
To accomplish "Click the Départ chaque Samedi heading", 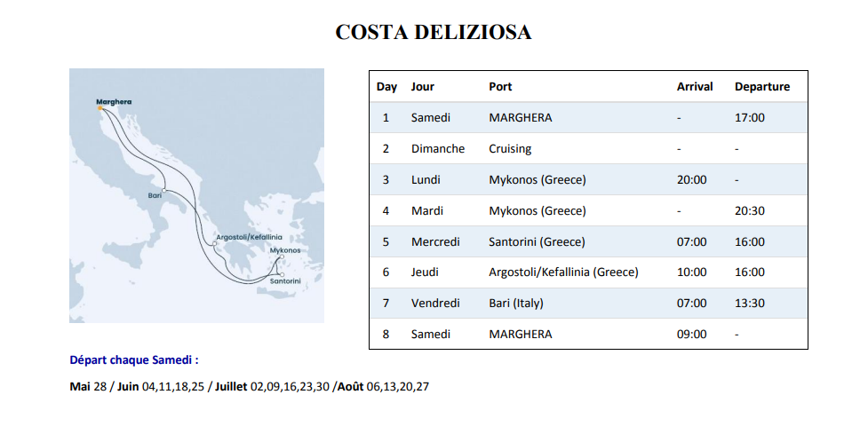I will tap(134, 360).
